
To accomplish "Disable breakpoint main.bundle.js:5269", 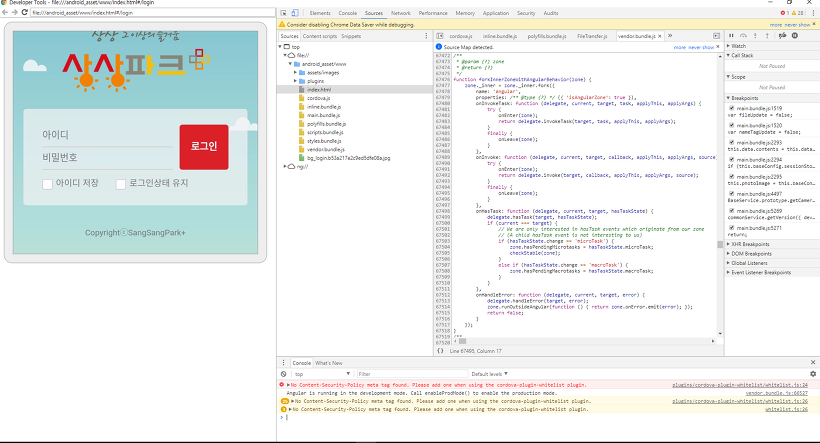I will click(732, 211).
